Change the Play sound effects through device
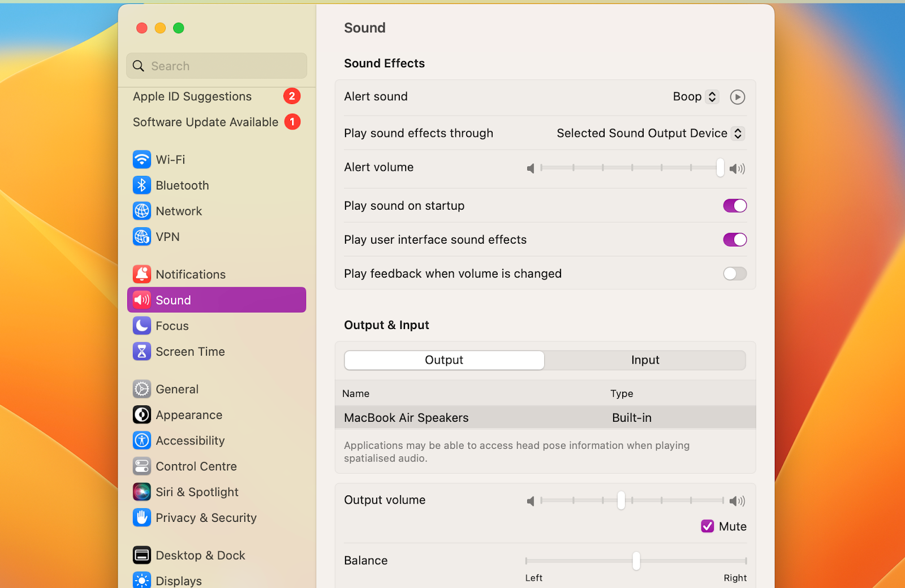 [737, 133]
